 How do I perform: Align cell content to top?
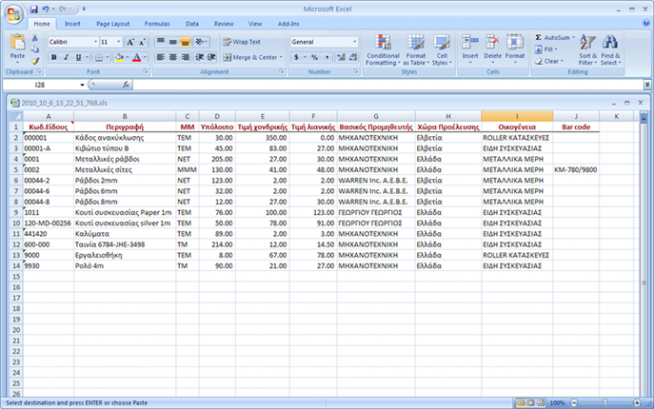click(x=161, y=42)
